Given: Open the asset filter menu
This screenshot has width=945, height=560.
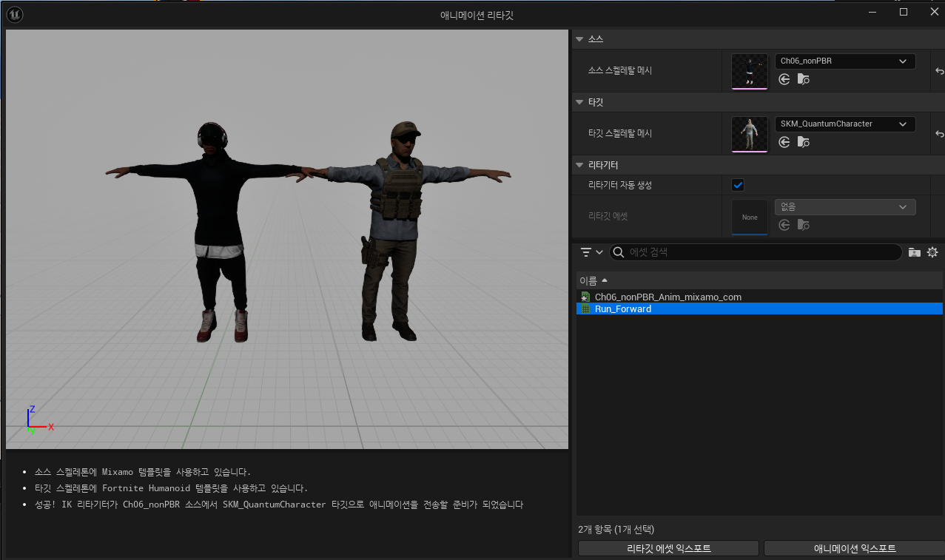Looking at the screenshot, I should click(591, 252).
